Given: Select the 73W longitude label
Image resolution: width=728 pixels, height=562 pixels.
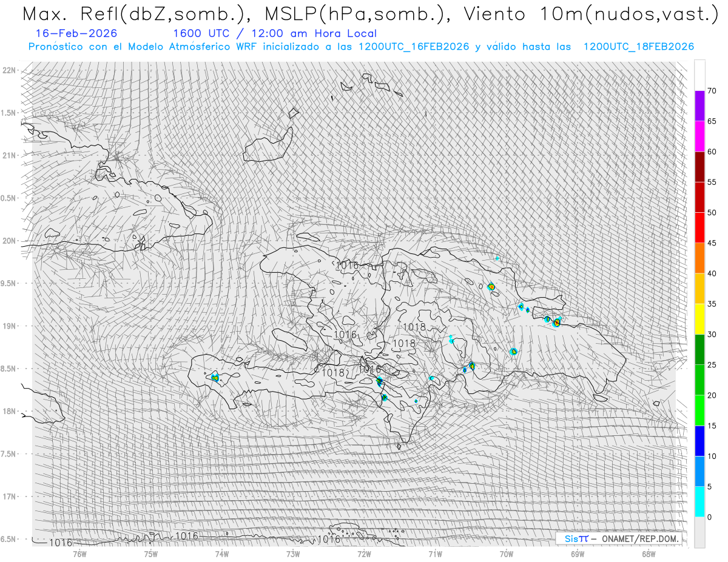Looking at the screenshot, I should pyautogui.click(x=293, y=554).
